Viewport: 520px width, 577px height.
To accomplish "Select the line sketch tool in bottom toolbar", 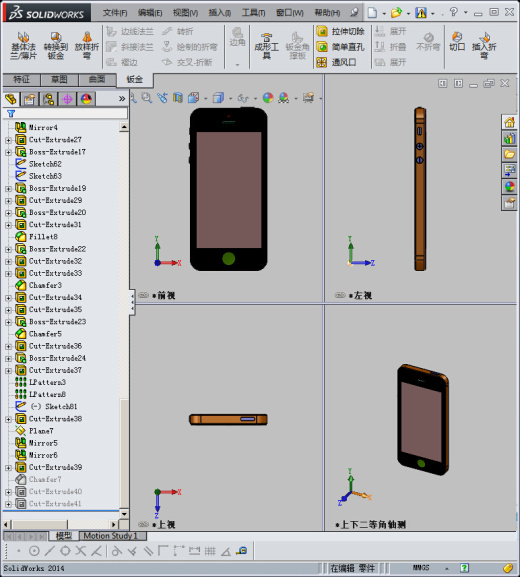I will 50,551.
